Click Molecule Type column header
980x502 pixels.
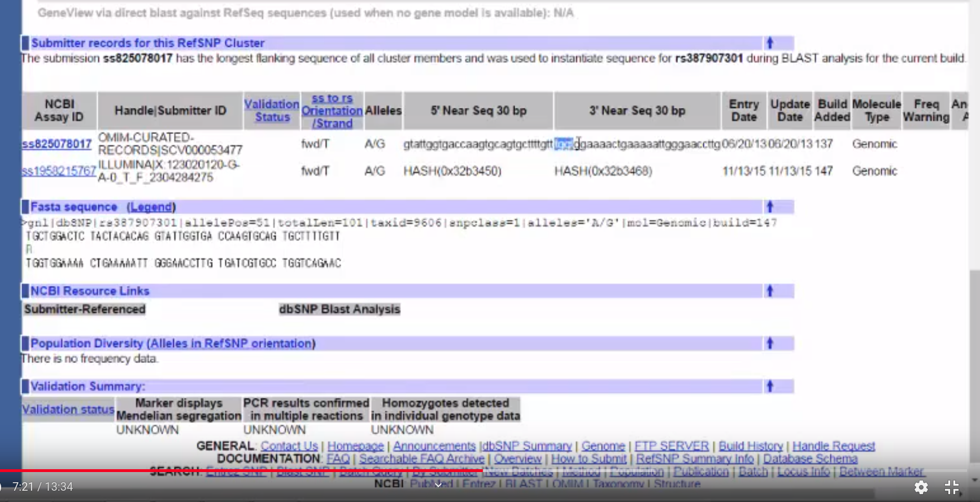point(877,111)
